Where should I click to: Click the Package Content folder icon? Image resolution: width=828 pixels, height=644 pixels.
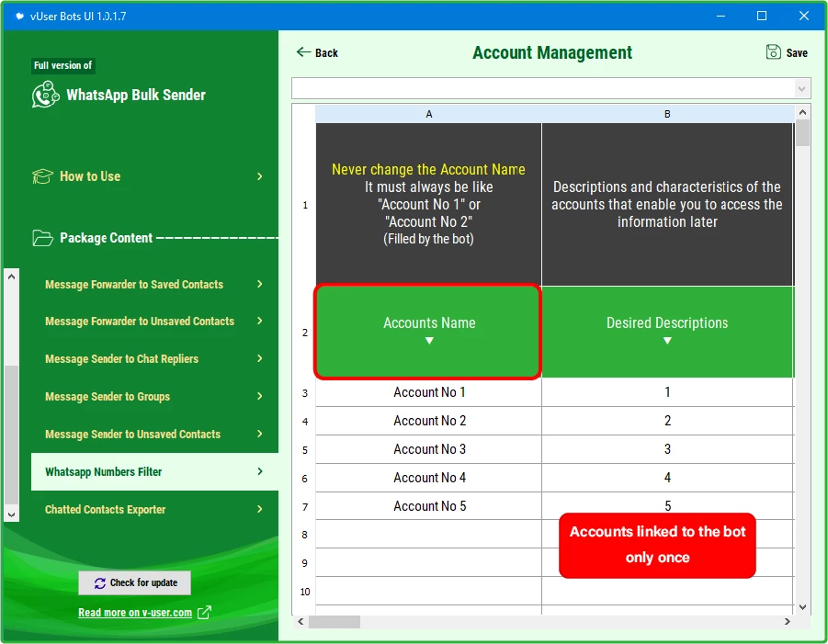[x=42, y=238]
